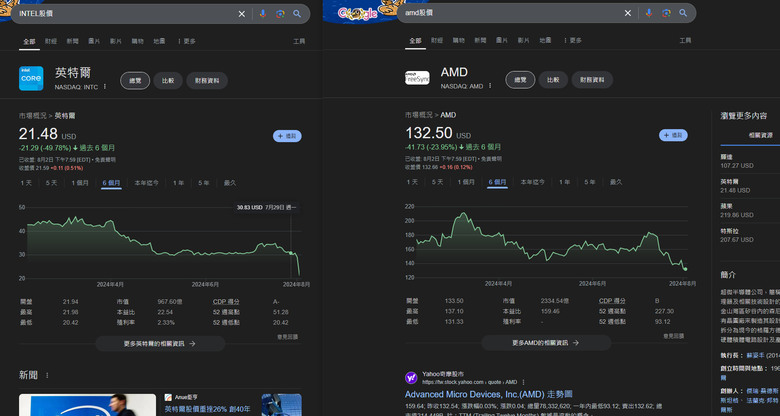
Task: Select 總覽 chip for AMD
Action: click(x=520, y=80)
